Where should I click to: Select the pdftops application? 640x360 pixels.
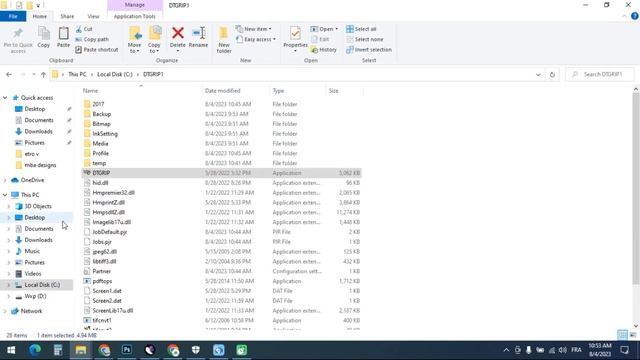(102, 281)
